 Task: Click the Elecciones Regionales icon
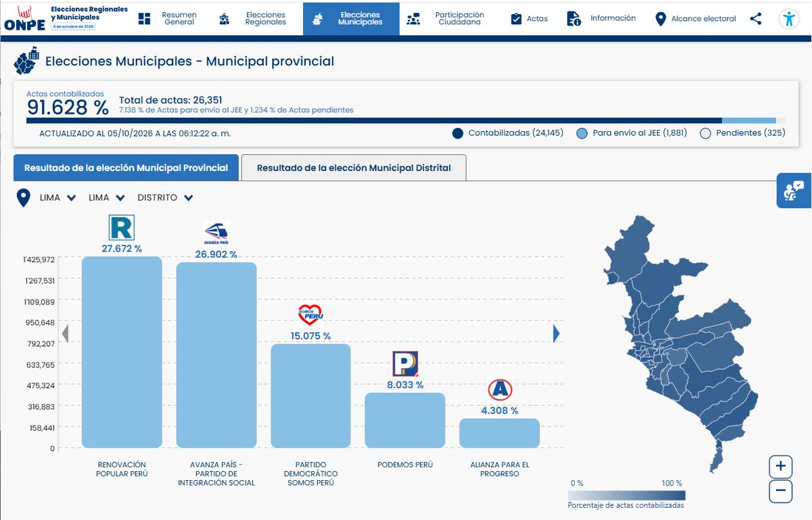coord(224,19)
